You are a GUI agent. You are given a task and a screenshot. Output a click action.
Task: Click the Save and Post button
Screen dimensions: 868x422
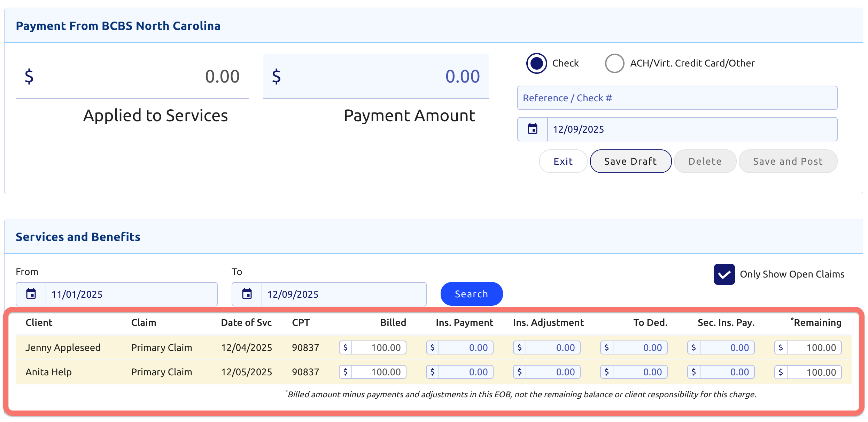point(788,162)
